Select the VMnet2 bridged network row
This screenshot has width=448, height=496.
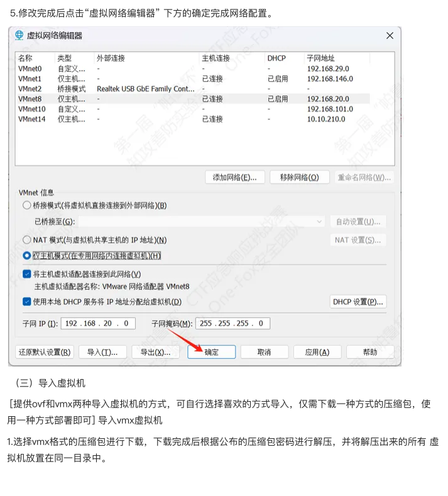[x=30, y=89]
